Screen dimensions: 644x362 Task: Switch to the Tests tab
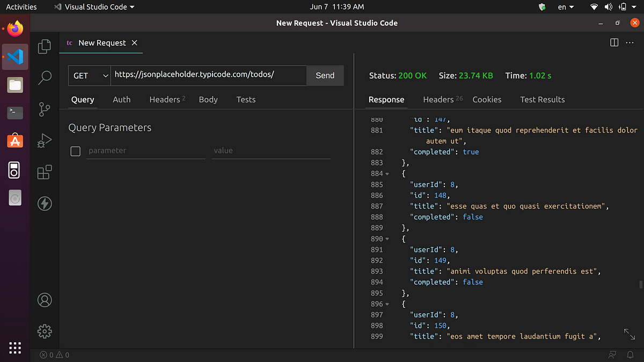point(246,99)
